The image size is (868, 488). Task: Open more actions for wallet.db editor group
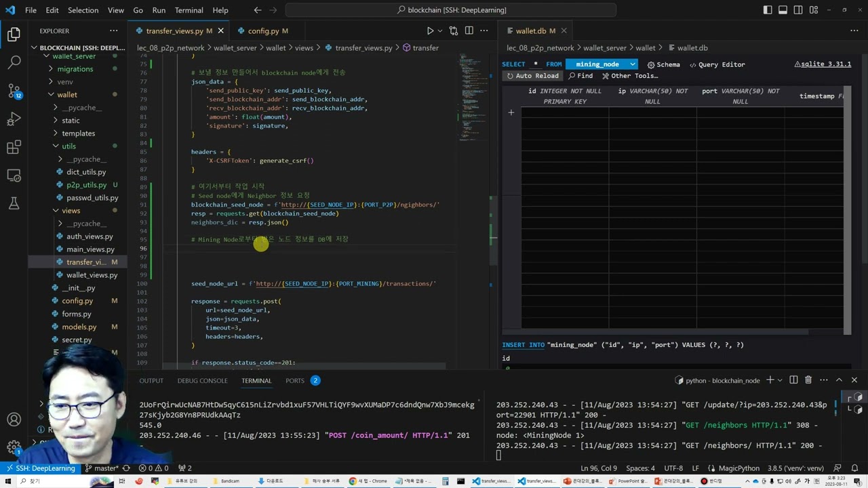pyautogui.click(x=853, y=31)
